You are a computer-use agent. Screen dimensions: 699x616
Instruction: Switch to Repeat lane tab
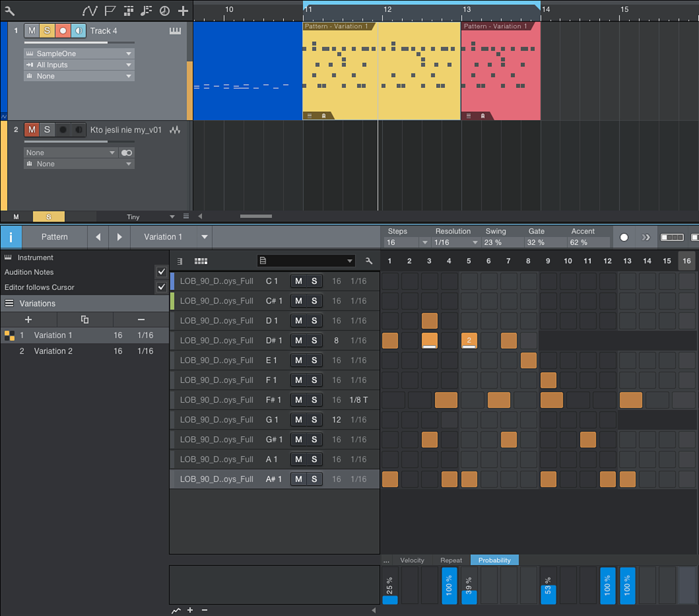[x=451, y=560]
